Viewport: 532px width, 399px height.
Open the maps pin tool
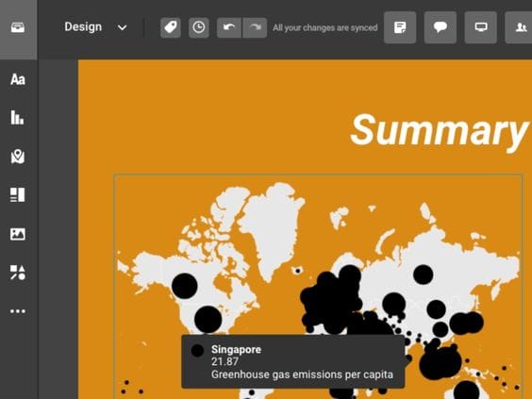click(18, 157)
